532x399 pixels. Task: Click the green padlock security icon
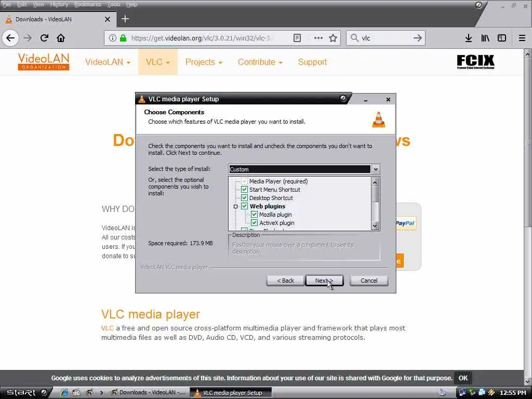[x=123, y=38]
